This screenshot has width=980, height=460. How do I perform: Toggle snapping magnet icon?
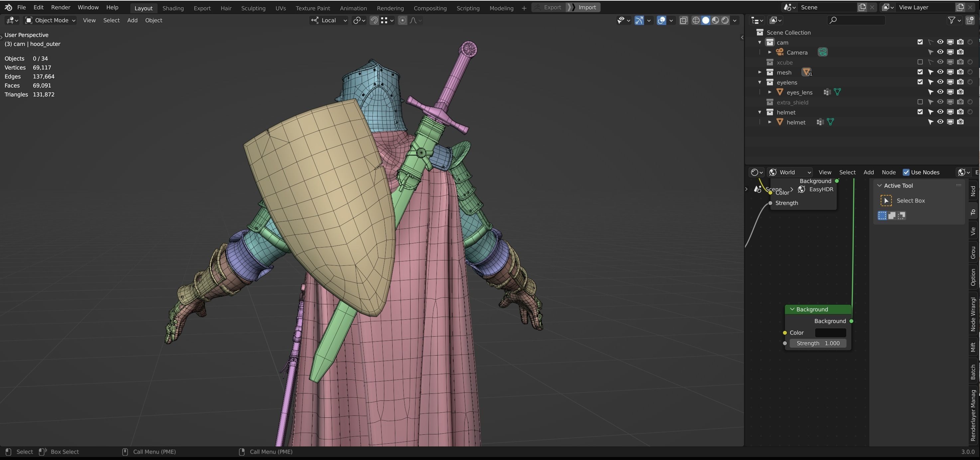pyautogui.click(x=374, y=20)
